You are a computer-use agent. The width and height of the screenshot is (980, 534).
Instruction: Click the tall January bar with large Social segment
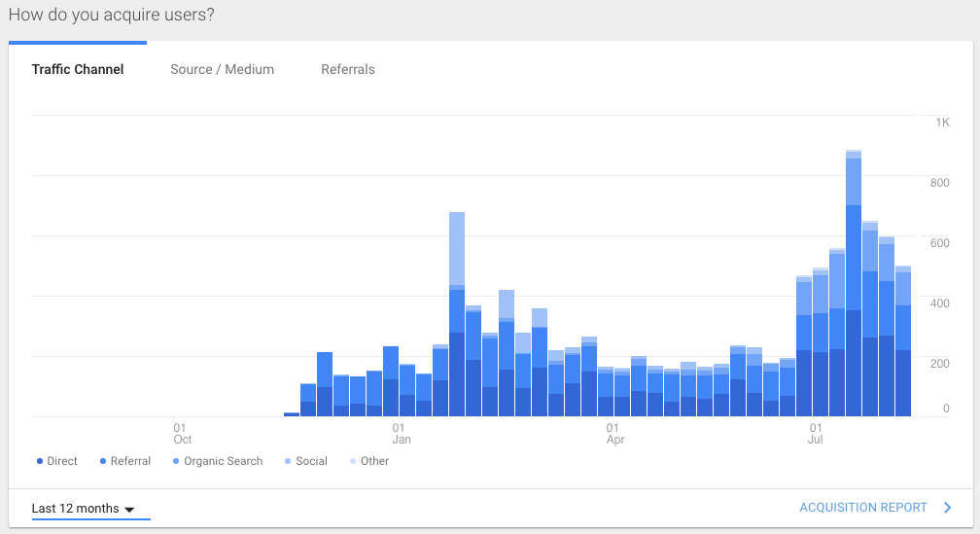coord(457,314)
